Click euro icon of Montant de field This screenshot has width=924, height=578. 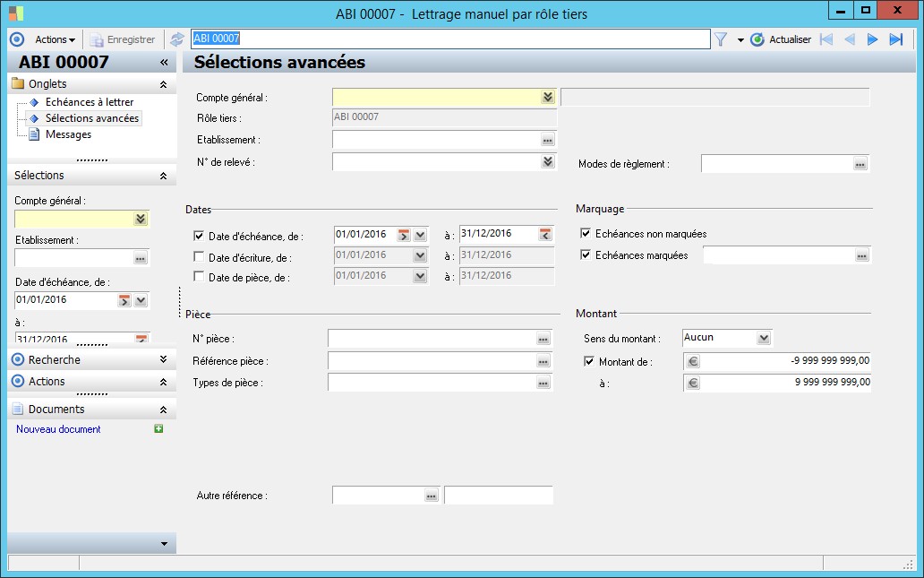693,361
